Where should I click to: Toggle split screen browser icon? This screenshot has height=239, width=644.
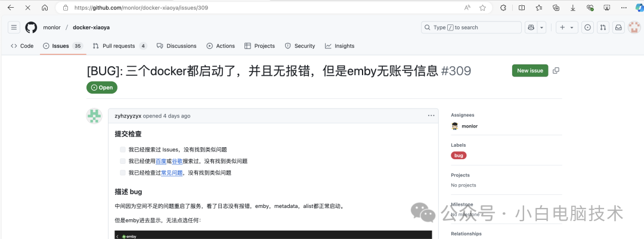(522, 7)
